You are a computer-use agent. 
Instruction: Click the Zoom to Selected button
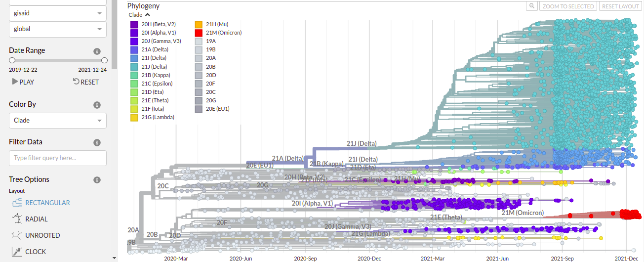coord(568,6)
